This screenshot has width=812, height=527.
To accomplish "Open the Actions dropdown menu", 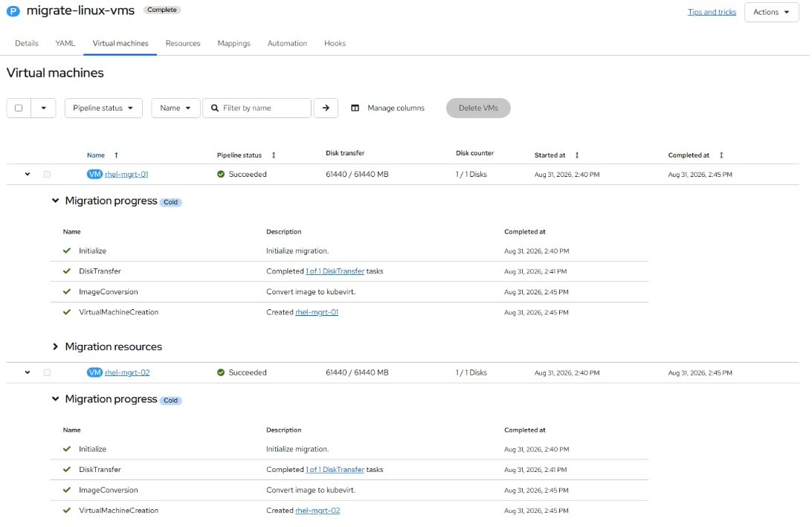I will [x=771, y=12].
